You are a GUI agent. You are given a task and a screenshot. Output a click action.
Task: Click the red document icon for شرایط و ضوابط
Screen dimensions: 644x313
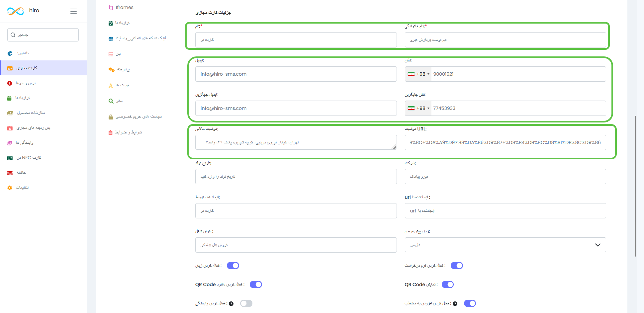(111, 132)
